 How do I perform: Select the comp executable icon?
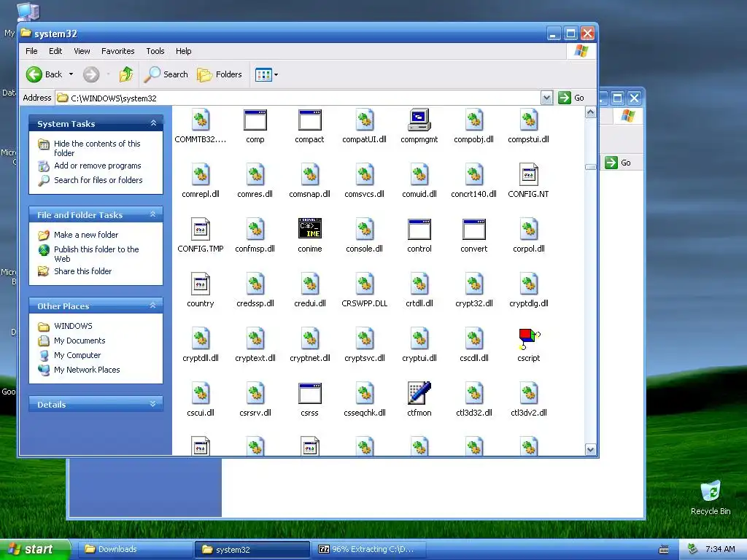coord(255,120)
